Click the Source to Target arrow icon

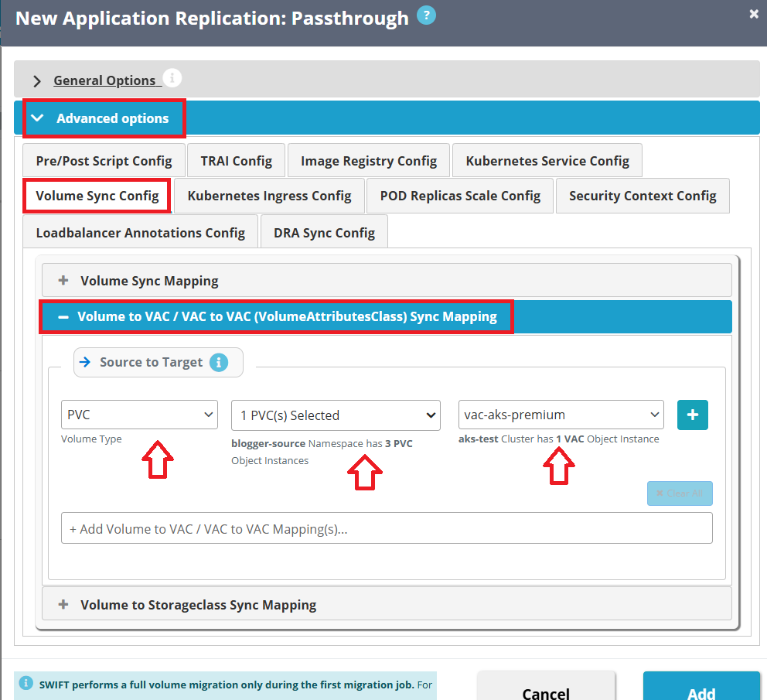tap(85, 362)
